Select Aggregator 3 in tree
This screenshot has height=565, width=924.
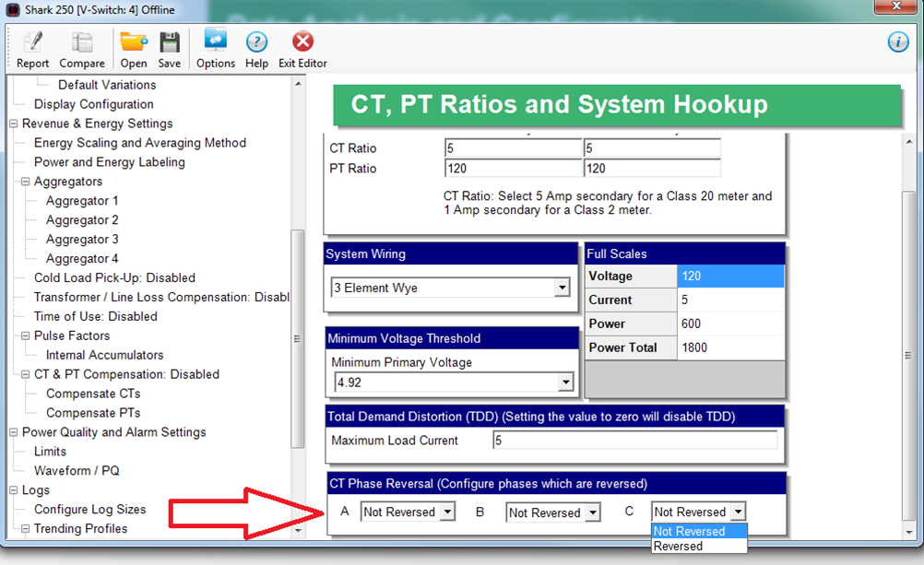coord(82,240)
